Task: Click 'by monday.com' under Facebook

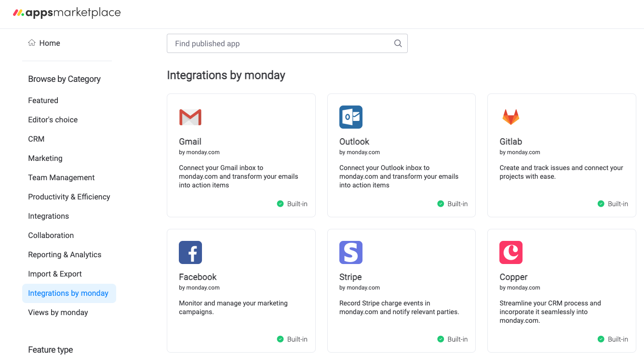Action: pyautogui.click(x=199, y=288)
